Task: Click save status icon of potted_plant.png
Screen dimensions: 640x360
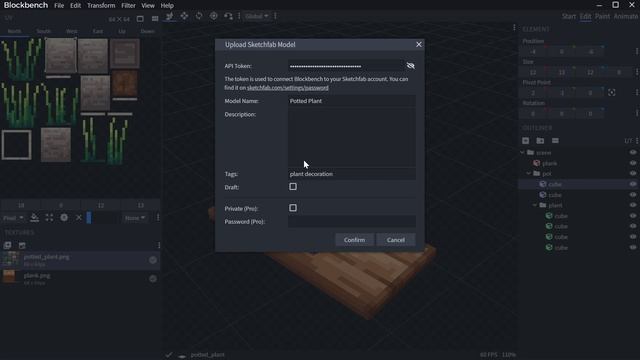Action: coord(153,260)
